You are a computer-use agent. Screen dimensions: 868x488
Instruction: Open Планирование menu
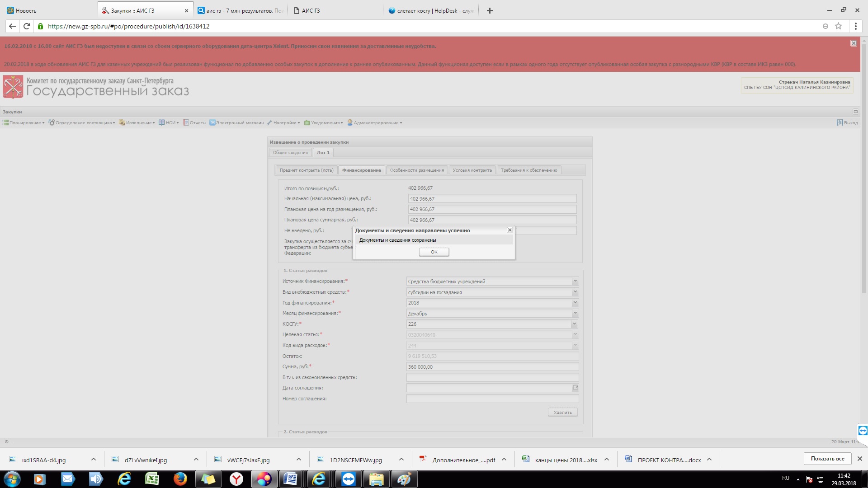tap(24, 123)
